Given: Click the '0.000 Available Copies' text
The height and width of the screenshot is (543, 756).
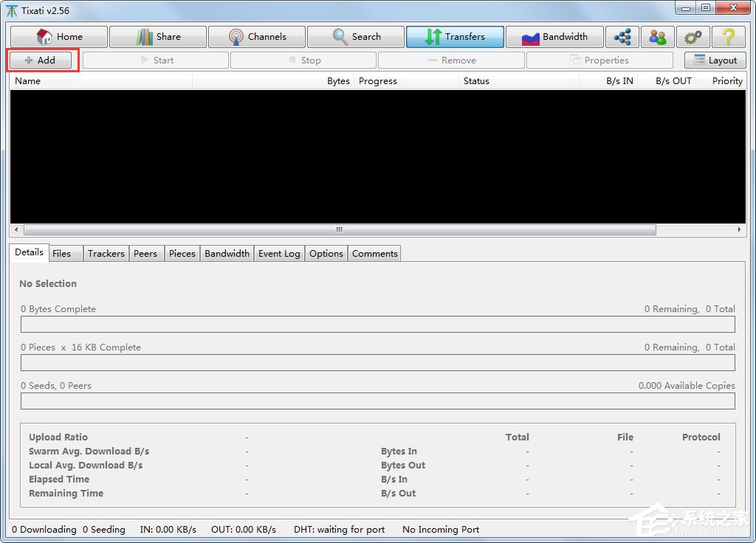Looking at the screenshot, I should pos(687,385).
